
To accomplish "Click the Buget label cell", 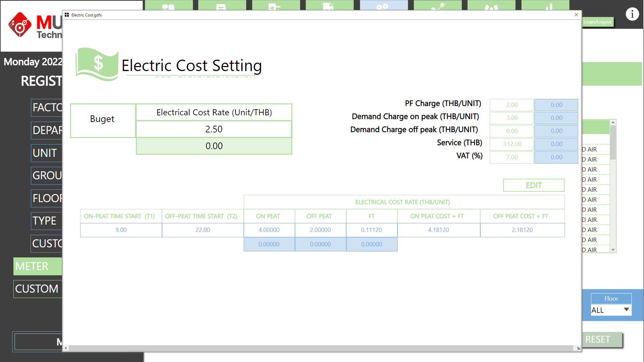I will (103, 120).
